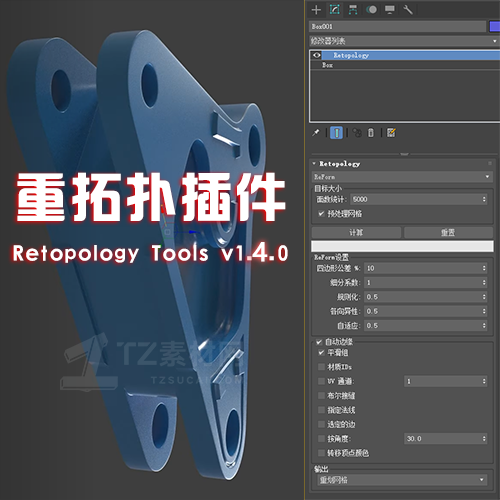Open the 修改器列表 dropdown
This screenshot has width=500, height=500.
click(x=404, y=41)
